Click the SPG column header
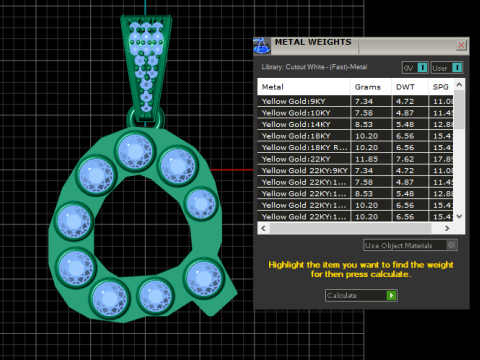The height and width of the screenshot is (360, 480). coord(441,87)
